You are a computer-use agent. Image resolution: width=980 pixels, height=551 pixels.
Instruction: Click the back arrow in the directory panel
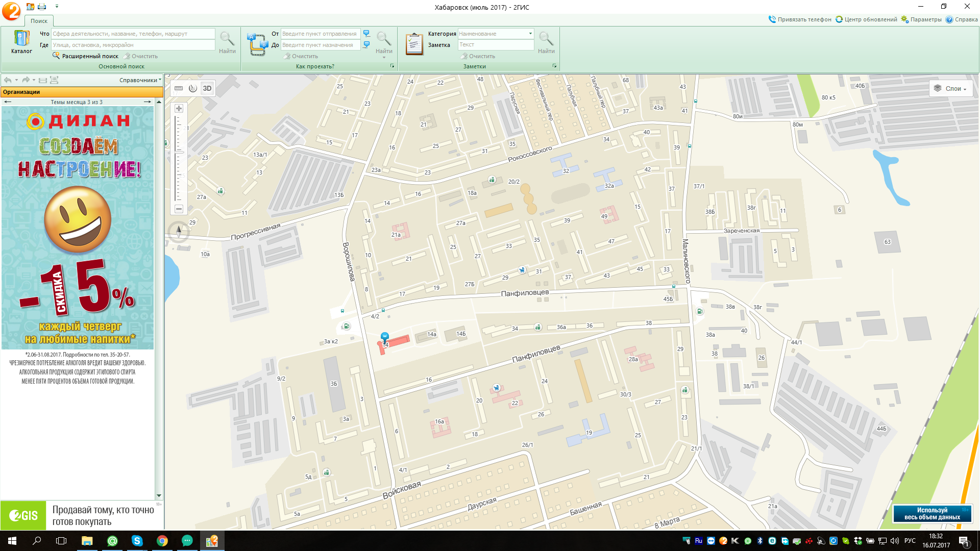[x=7, y=80]
